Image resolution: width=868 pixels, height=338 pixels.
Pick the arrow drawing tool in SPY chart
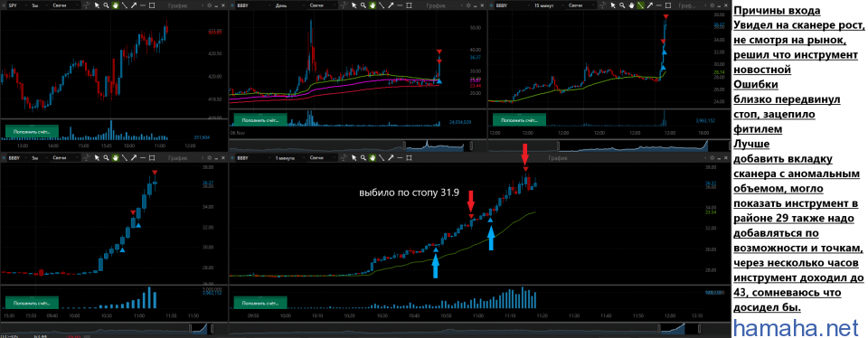134,5
